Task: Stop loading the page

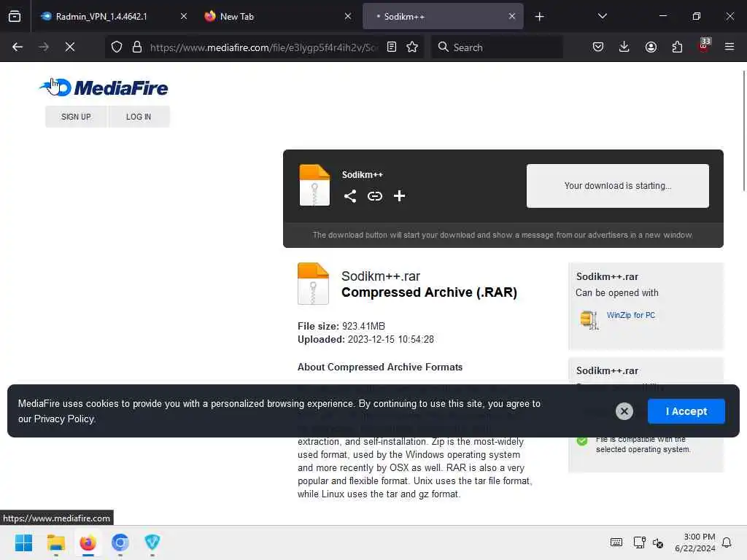Action: 69,47
